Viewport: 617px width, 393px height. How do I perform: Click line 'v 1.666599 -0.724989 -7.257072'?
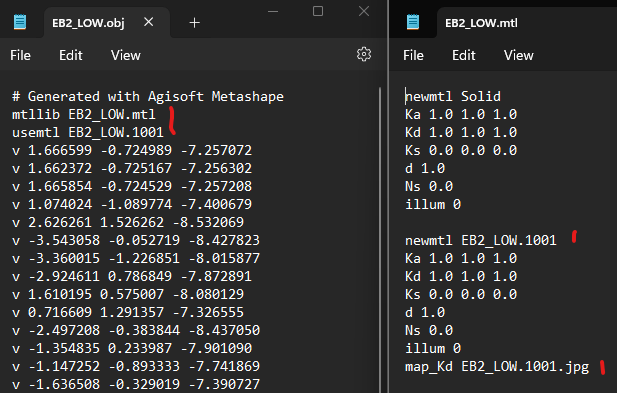click(131, 150)
